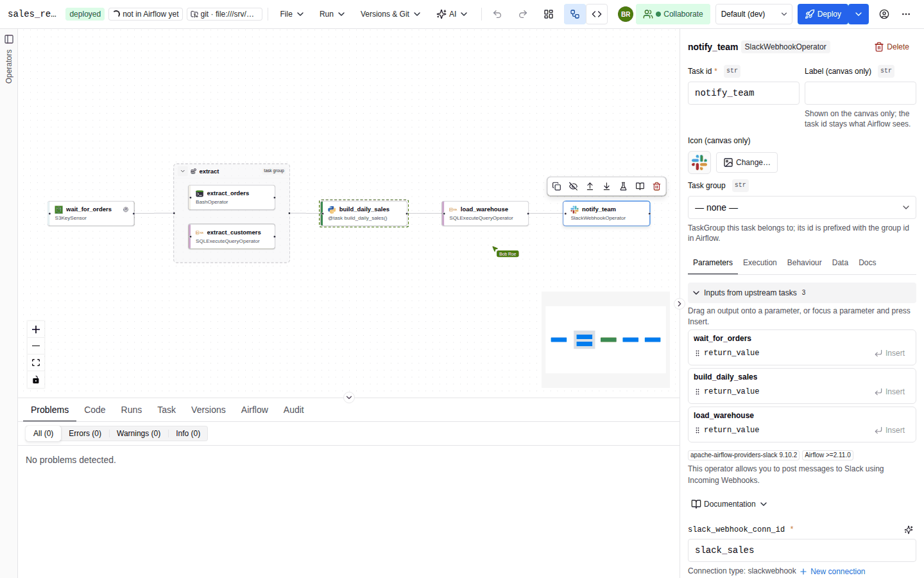Switch to the Airflow bottom tab
Image resolution: width=924 pixels, height=578 pixels.
click(x=255, y=410)
